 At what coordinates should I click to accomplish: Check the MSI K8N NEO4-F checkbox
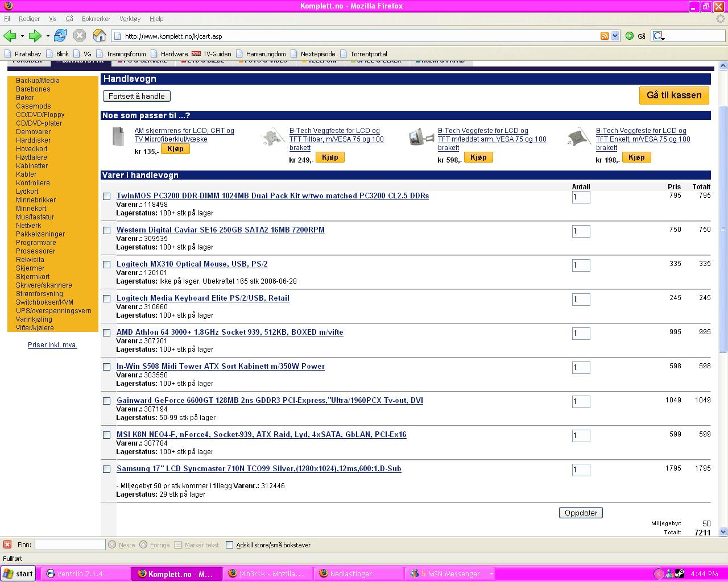pyautogui.click(x=106, y=435)
